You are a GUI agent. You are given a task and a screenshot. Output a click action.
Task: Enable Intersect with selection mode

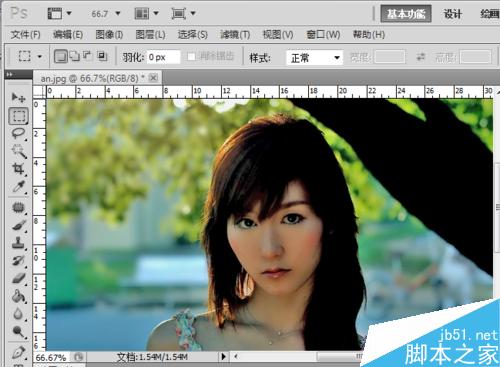coord(102,56)
